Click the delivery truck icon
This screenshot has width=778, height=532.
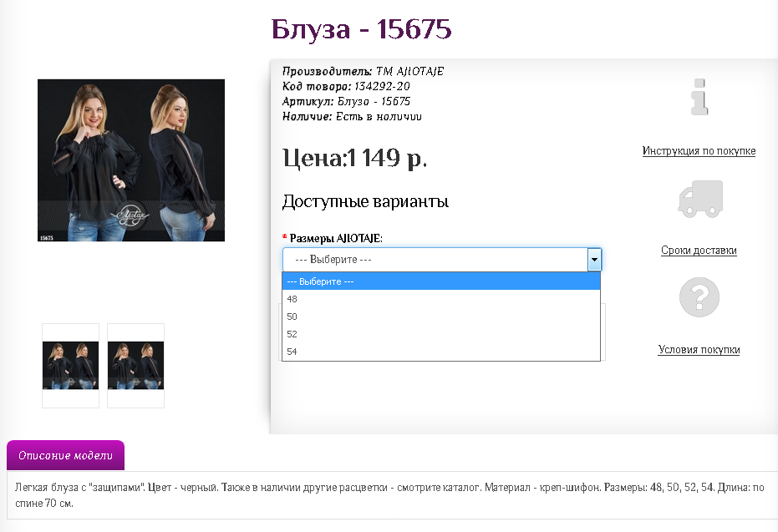pyautogui.click(x=699, y=200)
